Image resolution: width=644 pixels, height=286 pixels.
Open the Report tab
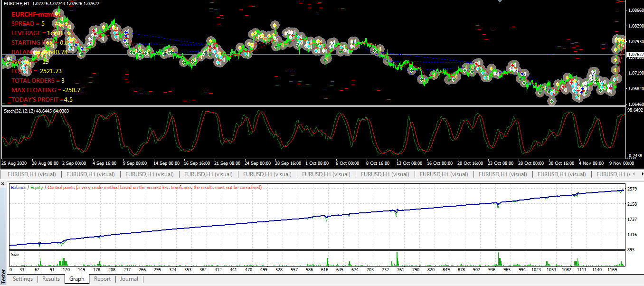102,279
